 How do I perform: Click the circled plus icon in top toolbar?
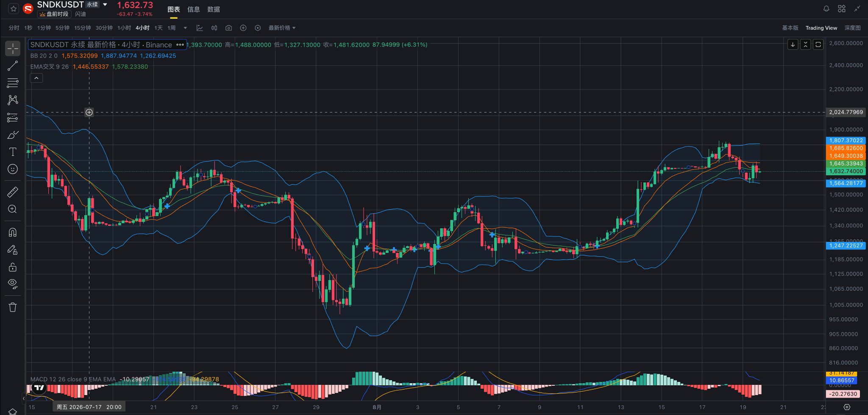(243, 28)
